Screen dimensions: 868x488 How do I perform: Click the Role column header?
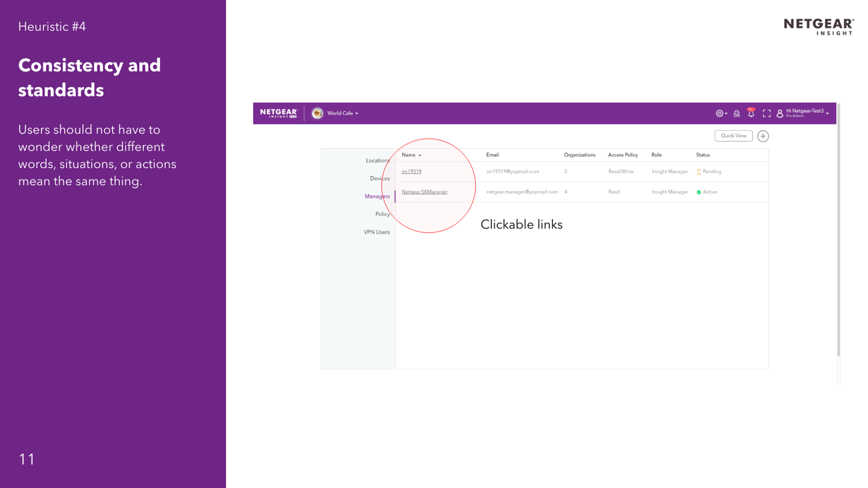656,155
